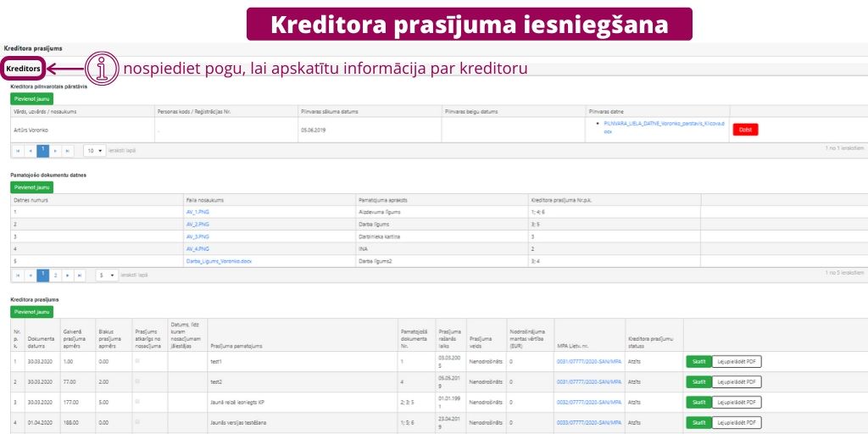Add new creditor representative with Pievienot jaunu
868x434 pixels.
click(31, 99)
